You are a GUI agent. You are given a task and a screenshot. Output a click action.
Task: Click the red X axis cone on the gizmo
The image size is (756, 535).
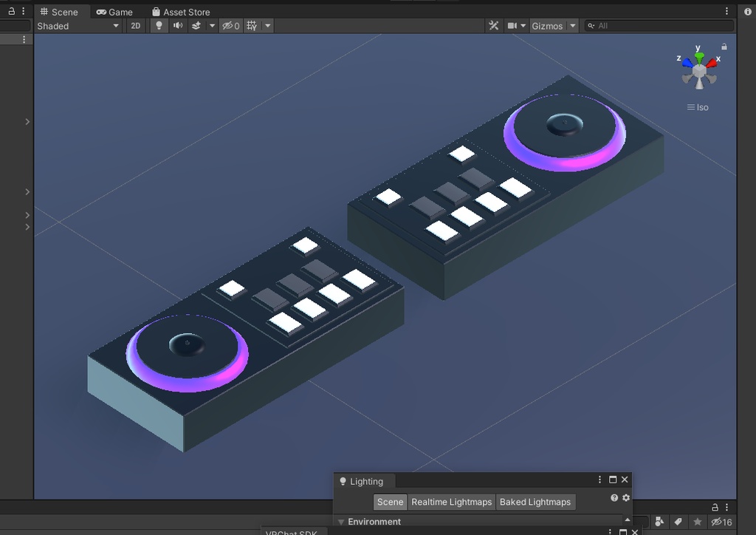(x=711, y=63)
